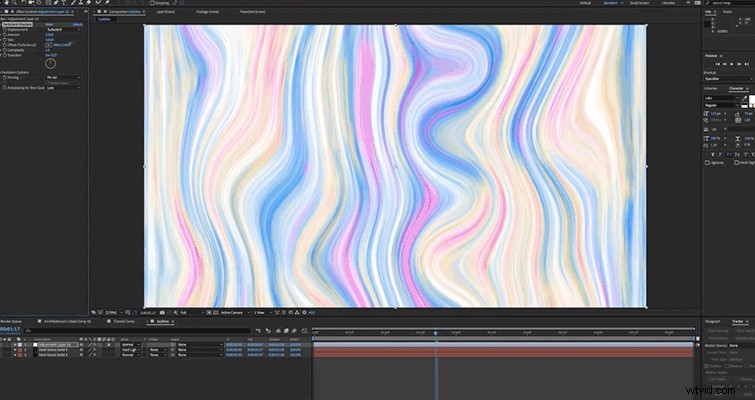Viewport: 755px width, 400px height.
Task: Select the Roto Brush tool
Action: point(98,3)
